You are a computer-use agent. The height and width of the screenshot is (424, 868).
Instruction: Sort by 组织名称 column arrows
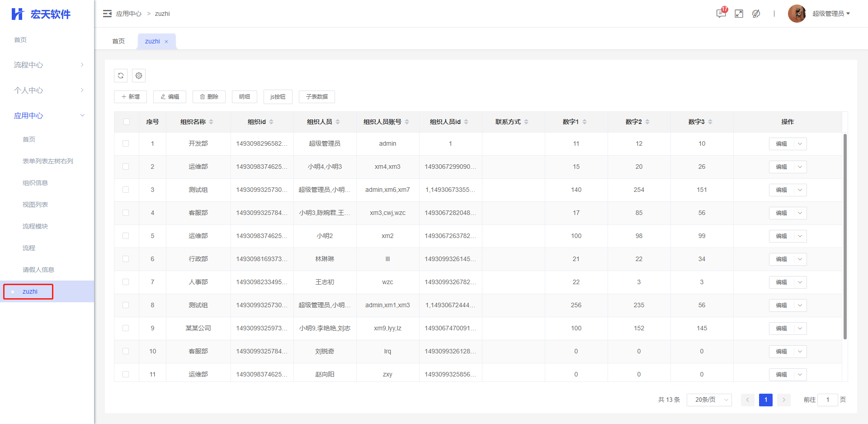tap(211, 122)
